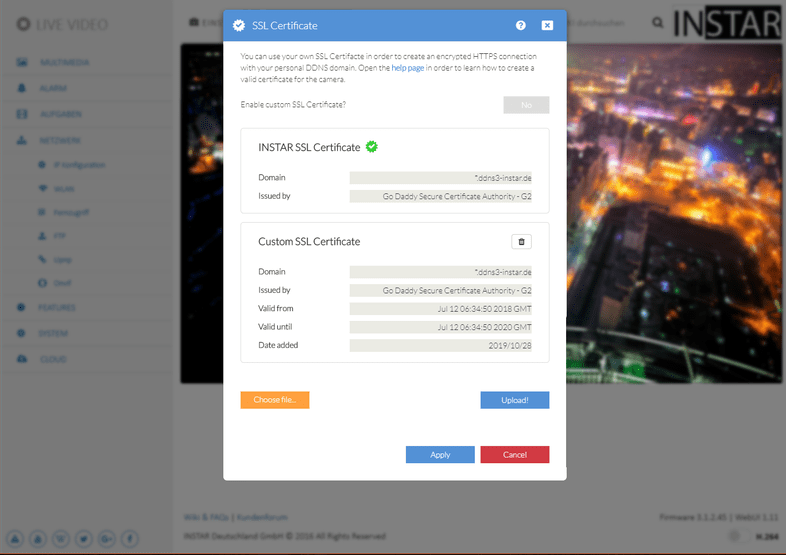This screenshot has height=555, width=786.
Task: Select the FTP item under Netzwerk
Action: (58, 236)
